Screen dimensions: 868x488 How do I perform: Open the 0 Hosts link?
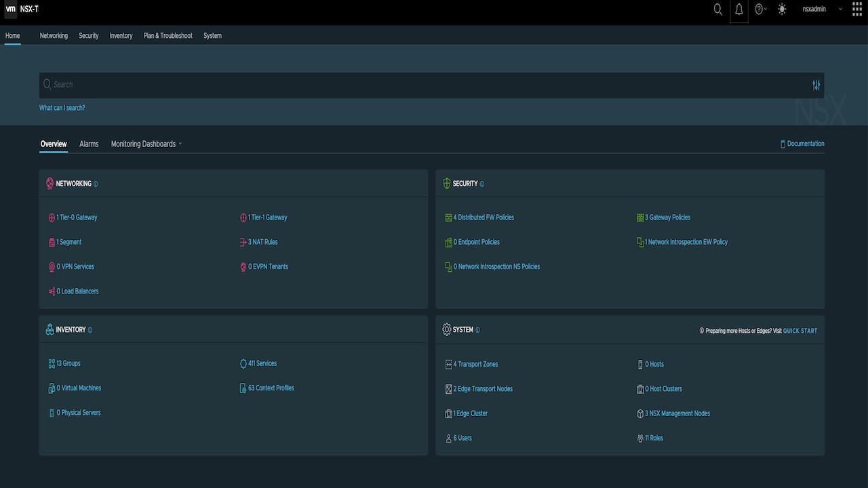654,364
